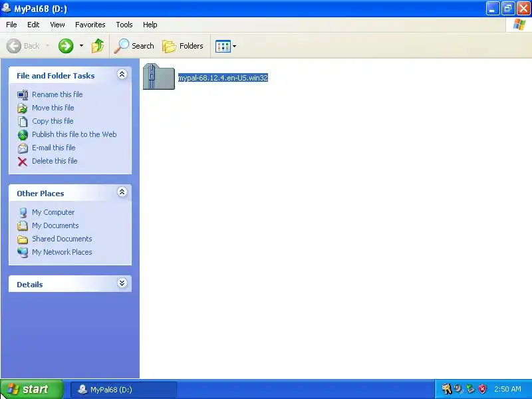Click the red security shield tray icon
Image resolution: width=532 pixels, height=399 pixels.
click(x=482, y=389)
